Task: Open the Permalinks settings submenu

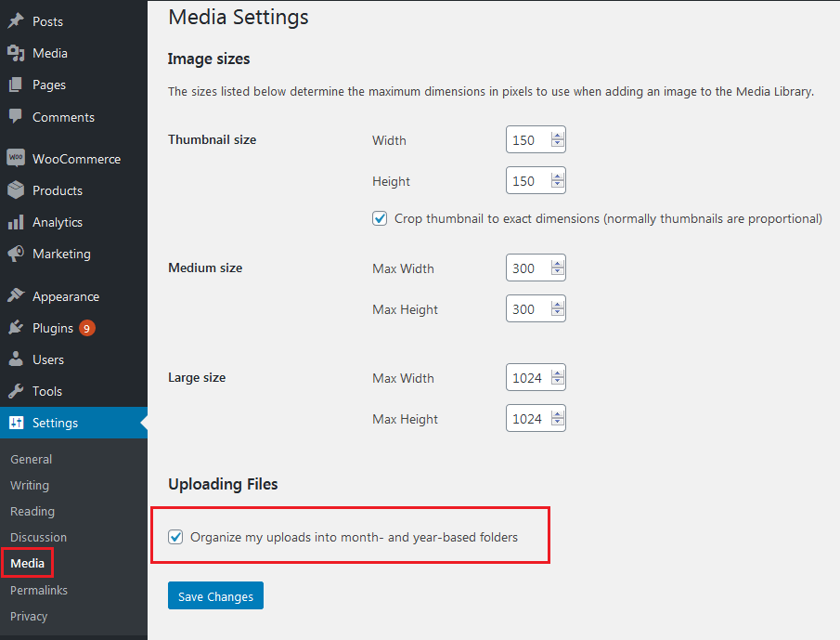Action: point(39,590)
